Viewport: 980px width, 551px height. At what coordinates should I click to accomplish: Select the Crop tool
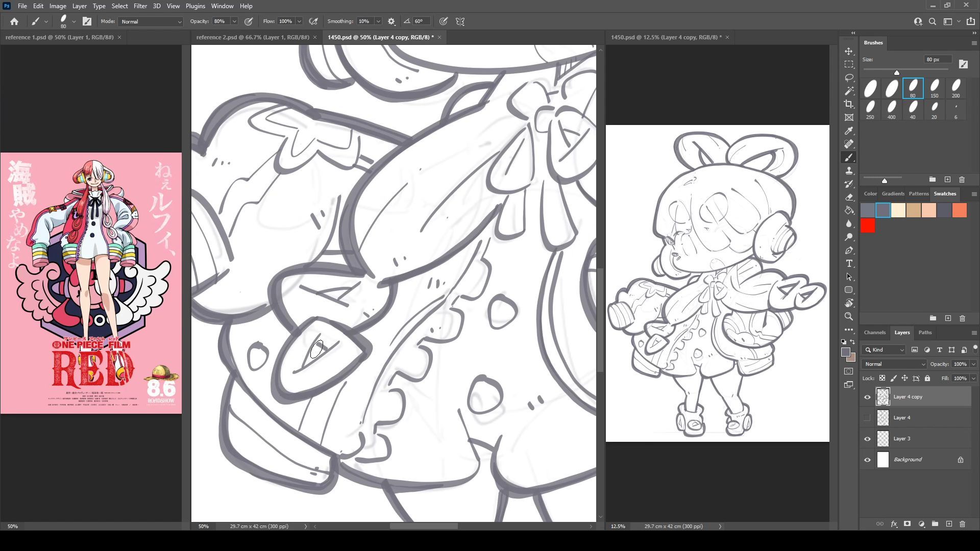849,104
